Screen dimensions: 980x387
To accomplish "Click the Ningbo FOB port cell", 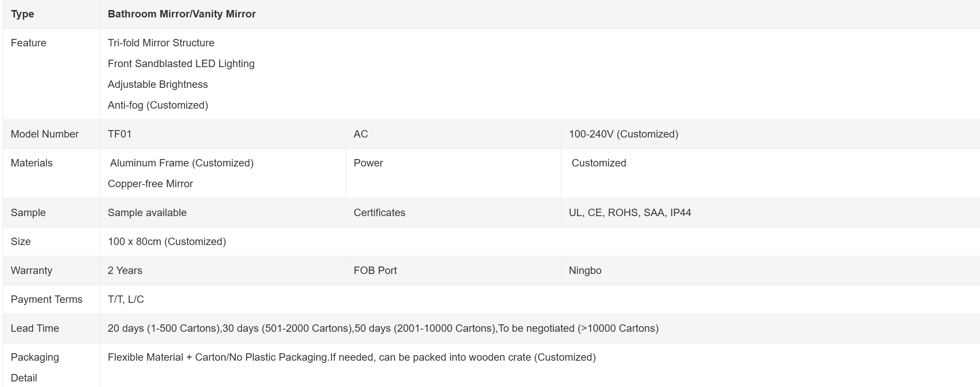I will [x=585, y=271].
